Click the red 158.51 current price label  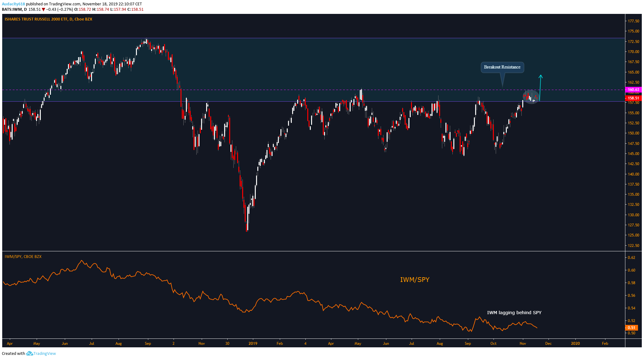click(633, 98)
